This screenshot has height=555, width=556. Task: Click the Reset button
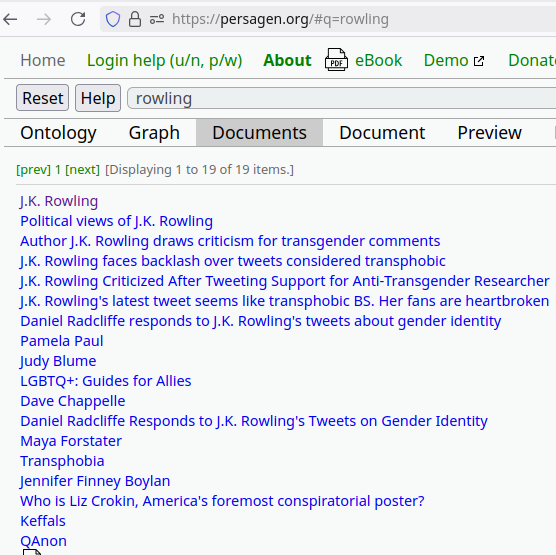(43, 98)
